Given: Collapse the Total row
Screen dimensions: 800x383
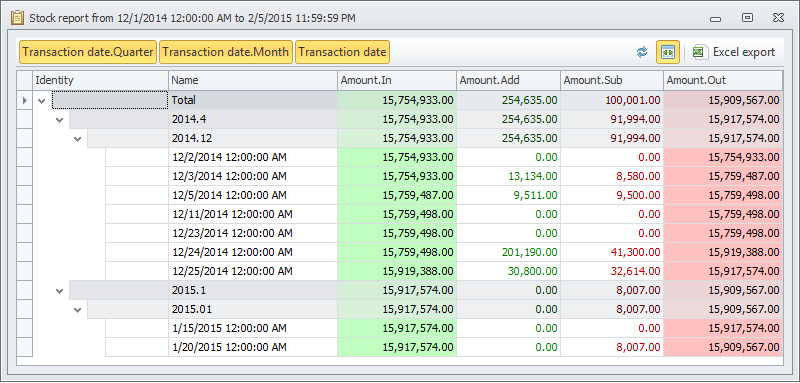Looking at the screenshot, I should (42, 101).
